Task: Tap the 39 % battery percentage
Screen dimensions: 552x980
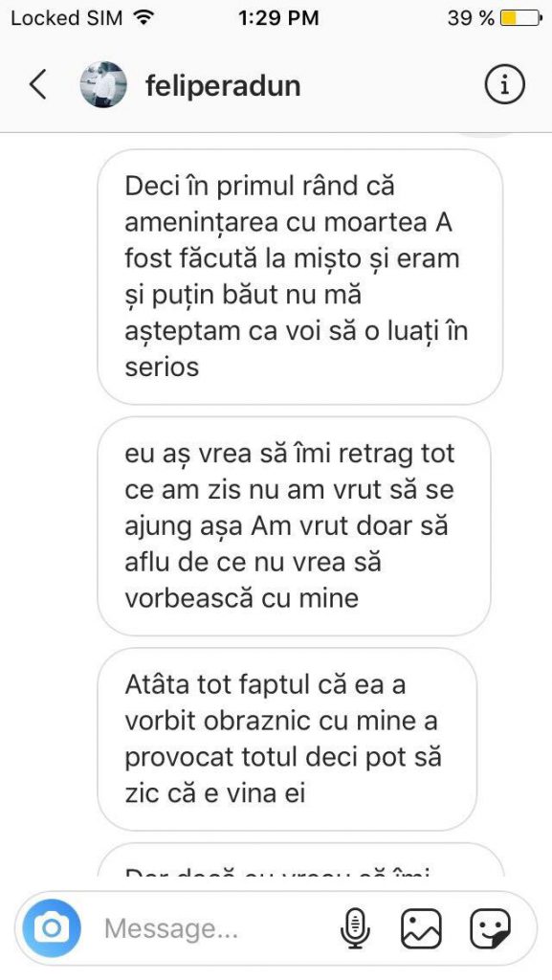Action: tap(471, 18)
